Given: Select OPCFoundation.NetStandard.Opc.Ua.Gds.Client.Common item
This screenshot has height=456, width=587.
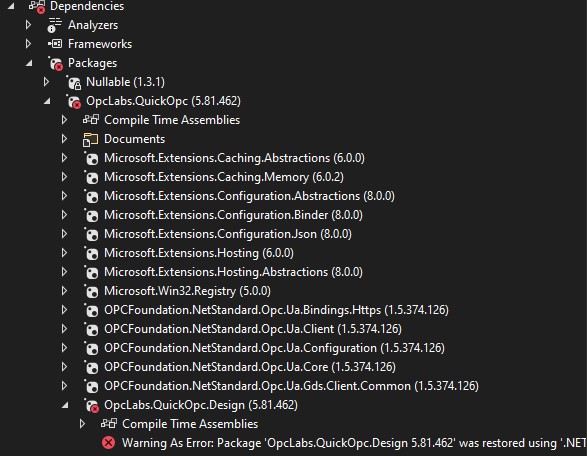Looking at the screenshot, I should click(x=291, y=386).
